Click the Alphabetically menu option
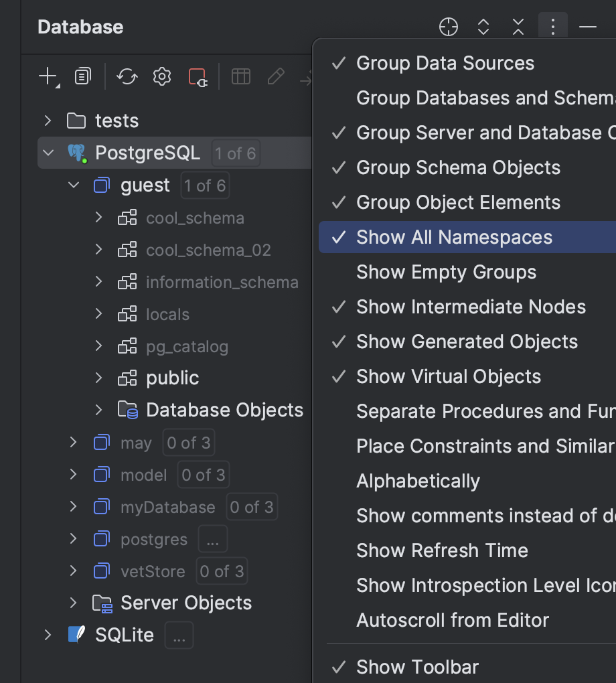 pos(418,481)
